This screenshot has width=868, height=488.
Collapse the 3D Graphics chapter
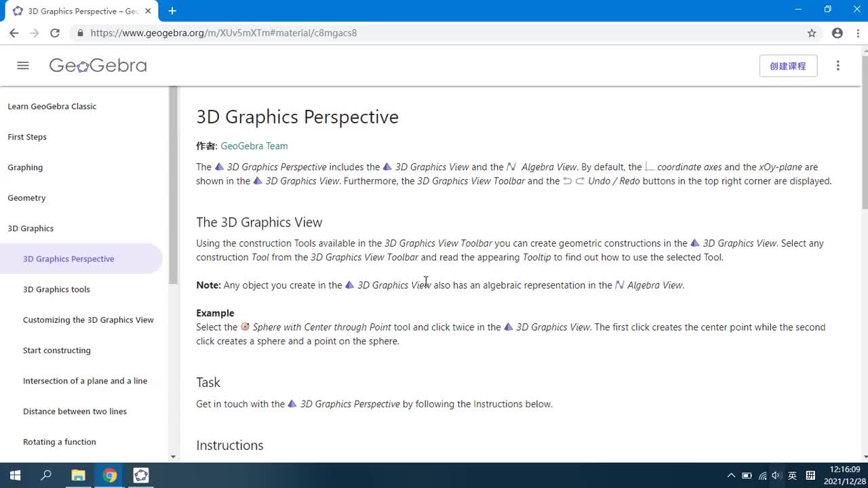[x=31, y=228]
